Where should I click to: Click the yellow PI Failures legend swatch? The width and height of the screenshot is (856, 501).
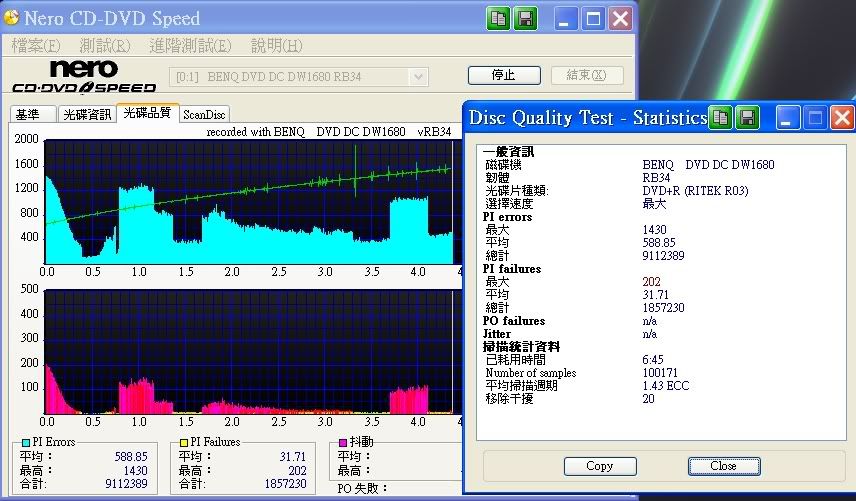point(184,443)
